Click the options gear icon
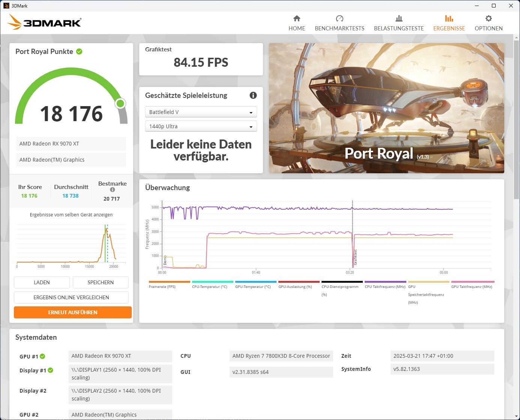The height and width of the screenshot is (420, 520). coord(488,18)
